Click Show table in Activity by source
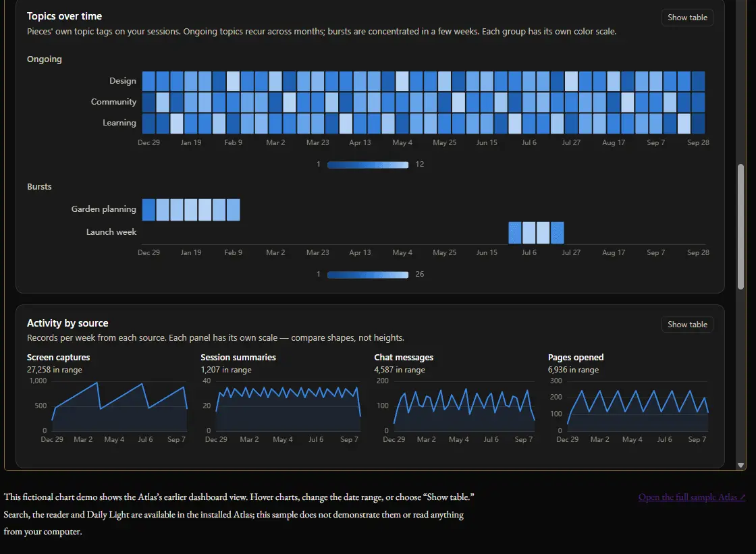 687,325
